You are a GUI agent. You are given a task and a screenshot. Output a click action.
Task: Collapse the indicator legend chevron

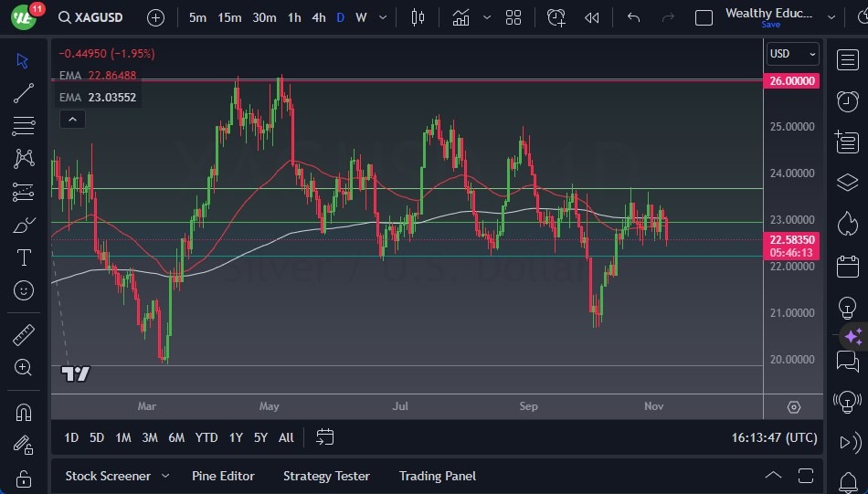pyautogui.click(x=71, y=119)
